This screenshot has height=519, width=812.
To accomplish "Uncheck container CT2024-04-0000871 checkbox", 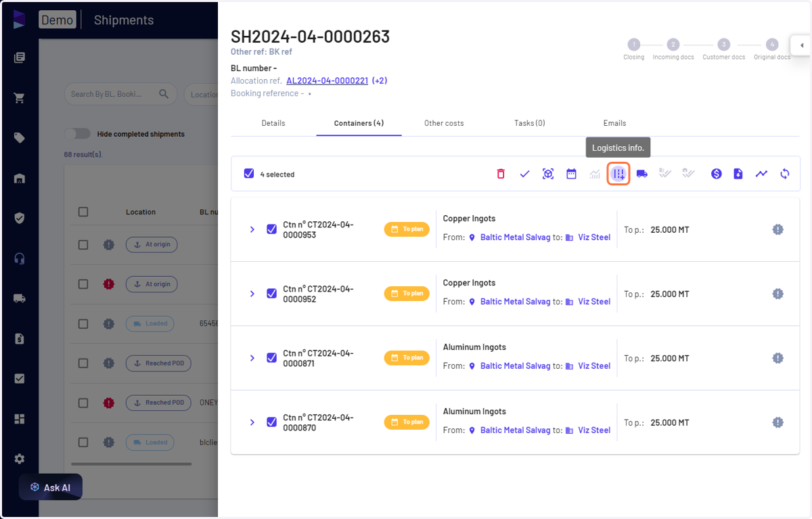I will pyautogui.click(x=271, y=358).
